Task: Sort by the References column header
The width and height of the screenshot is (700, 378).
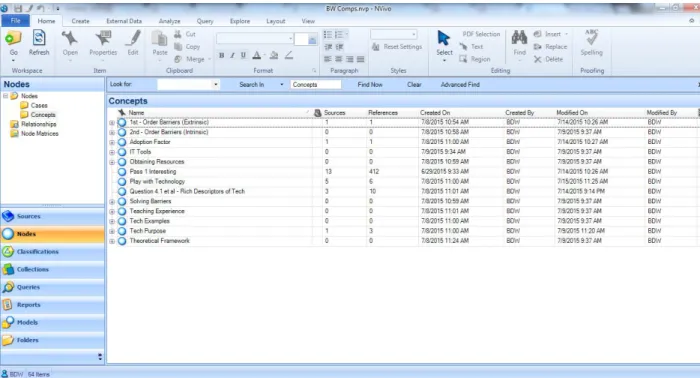Action: click(383, 112)
